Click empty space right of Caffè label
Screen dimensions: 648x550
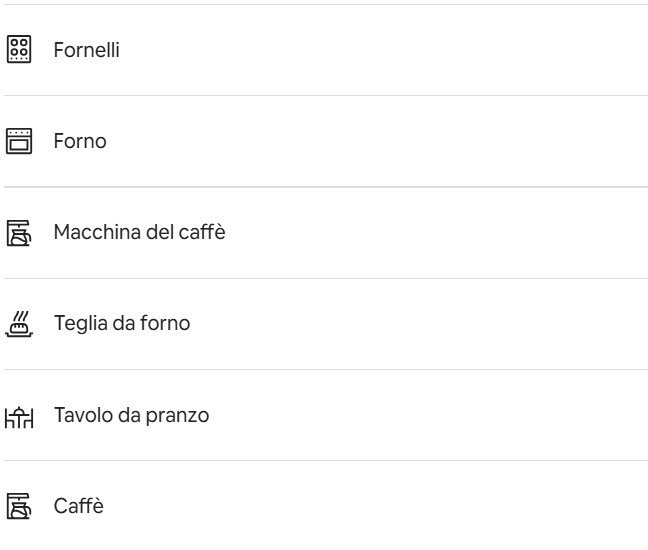pyautogui.click(x=400, y=508)
